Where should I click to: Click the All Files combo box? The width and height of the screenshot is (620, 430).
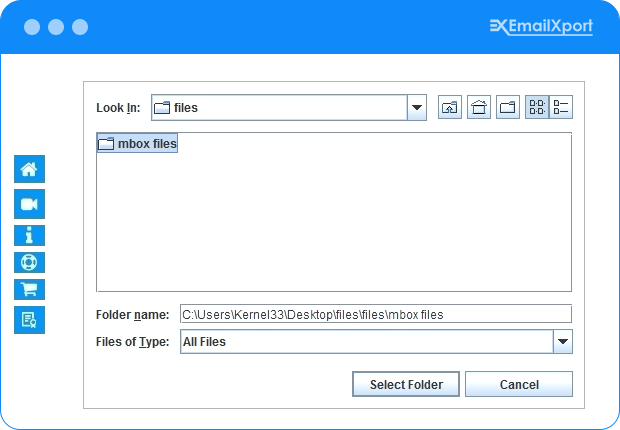coord(365,342)
